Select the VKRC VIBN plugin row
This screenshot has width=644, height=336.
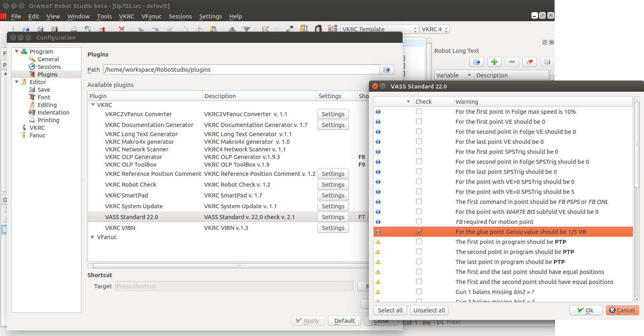coord(229,228)
